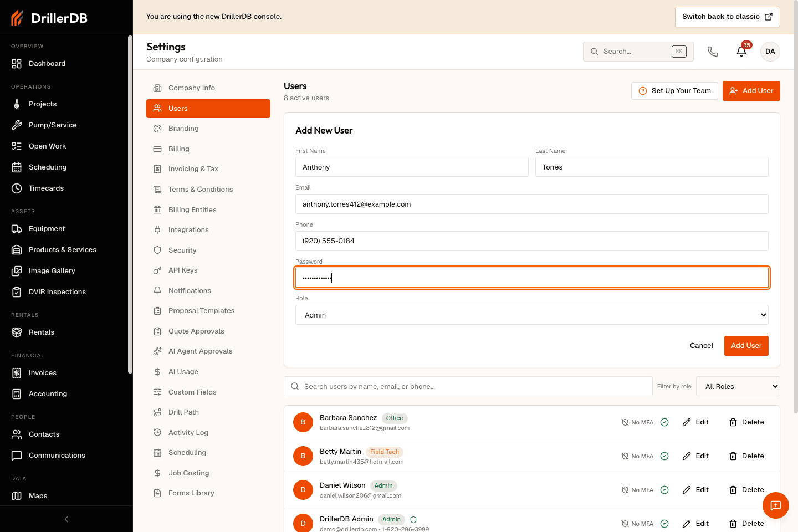This screenshot has height=532, width=798.
Task: Click the Projects icon in the sidebar
Action: [x=17, y=104]
